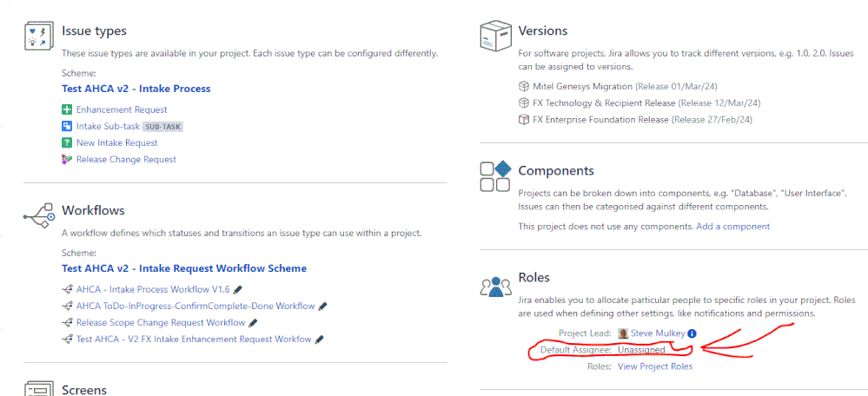Image resolution: width=868 pixels, height=396 pixels.
Task: Click version icon beside Mitel Genesys Migration
Action: [524, 86]
